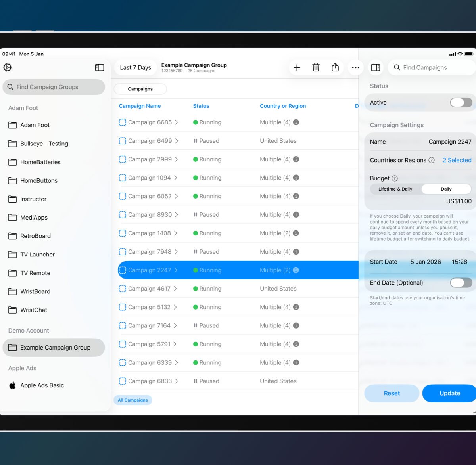Open the Last 7 Days date range

[135, 67]
